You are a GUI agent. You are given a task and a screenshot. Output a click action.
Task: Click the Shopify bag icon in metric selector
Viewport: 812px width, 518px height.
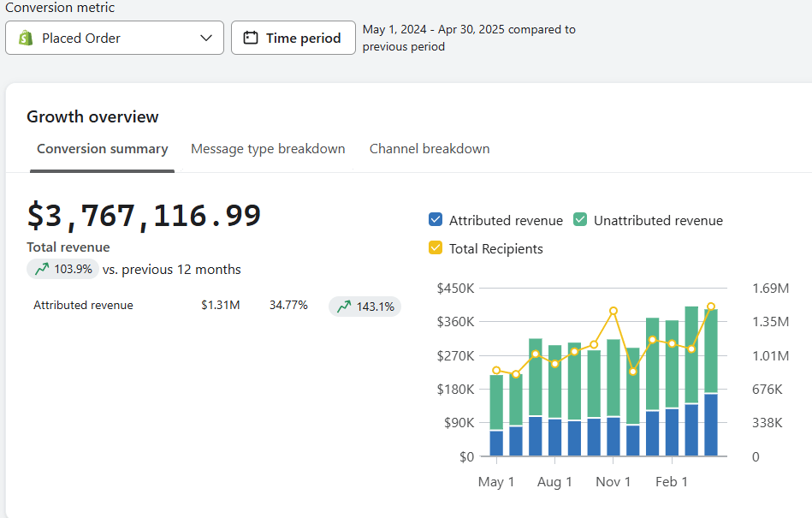coord(26,38)
